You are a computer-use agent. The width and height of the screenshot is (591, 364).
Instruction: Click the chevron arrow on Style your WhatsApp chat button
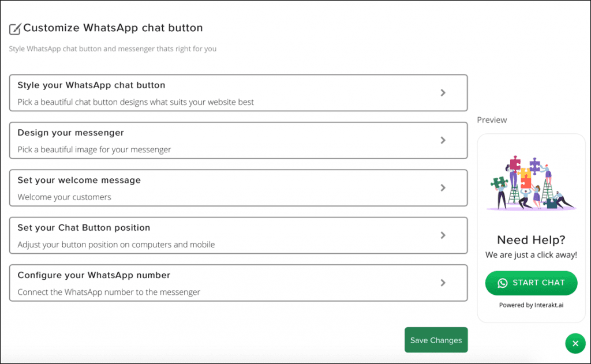tap(443, 92)
